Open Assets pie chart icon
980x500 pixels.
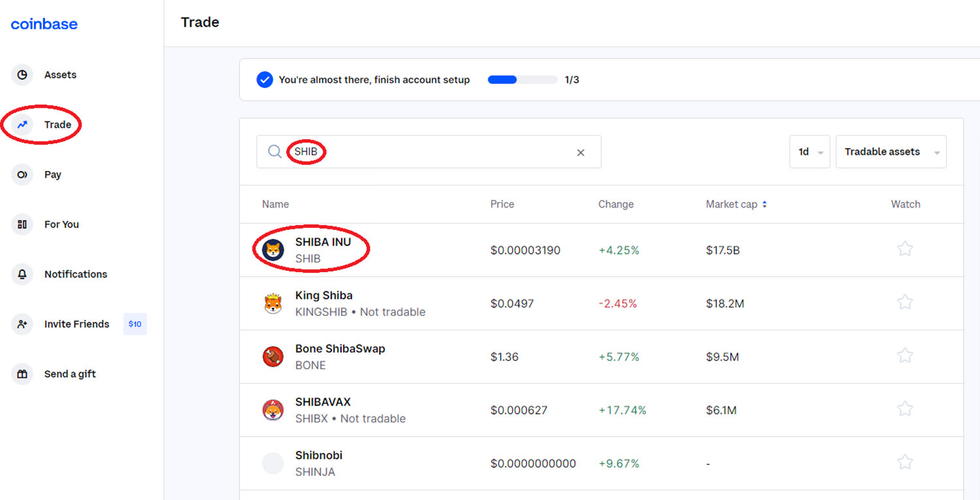coord(22,74)
